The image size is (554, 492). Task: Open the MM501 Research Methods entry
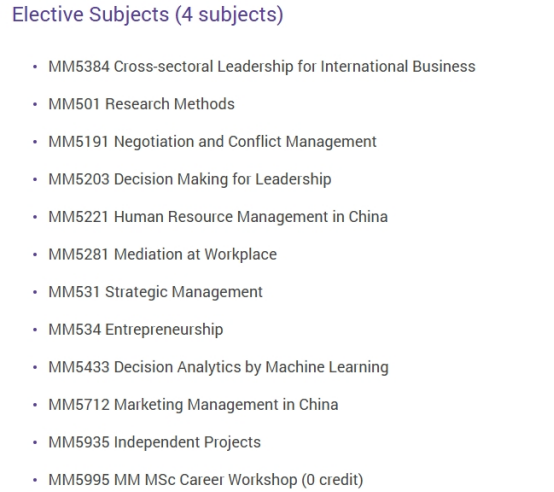(x=141, y=104)
